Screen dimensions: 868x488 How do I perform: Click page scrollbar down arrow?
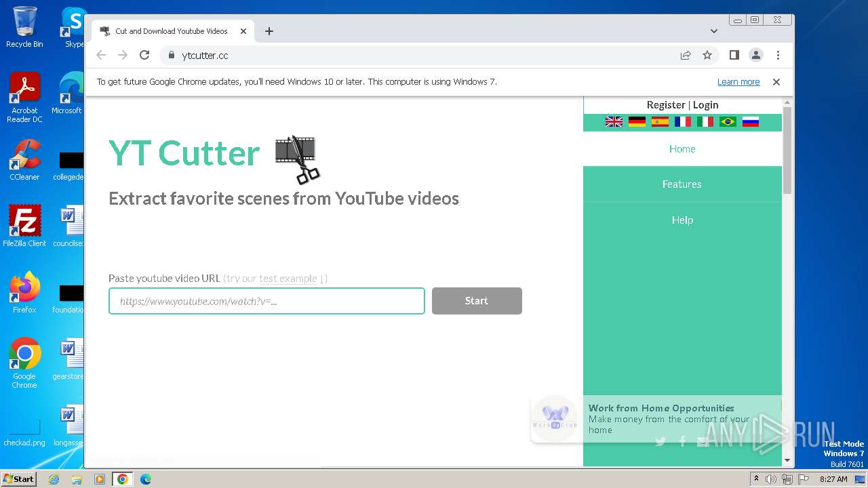(x=787, y=460)
